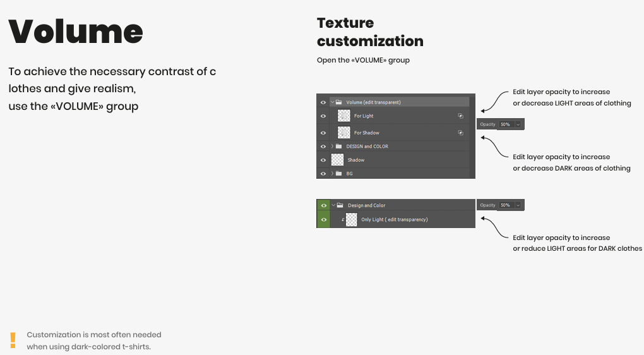Click the orange exclamation mark icon
Image resolution: width=644 pixels, height=355 pixels.
pyautogui.click(x=13, y=340)
